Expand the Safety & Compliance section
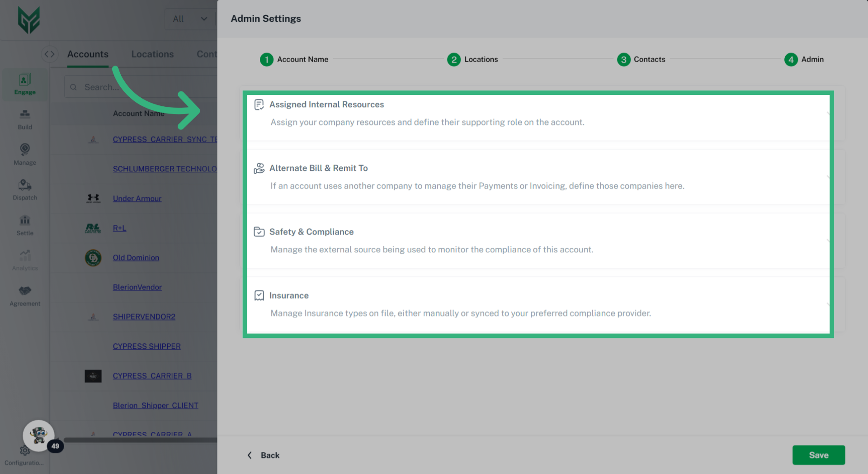 click(311, 232)
